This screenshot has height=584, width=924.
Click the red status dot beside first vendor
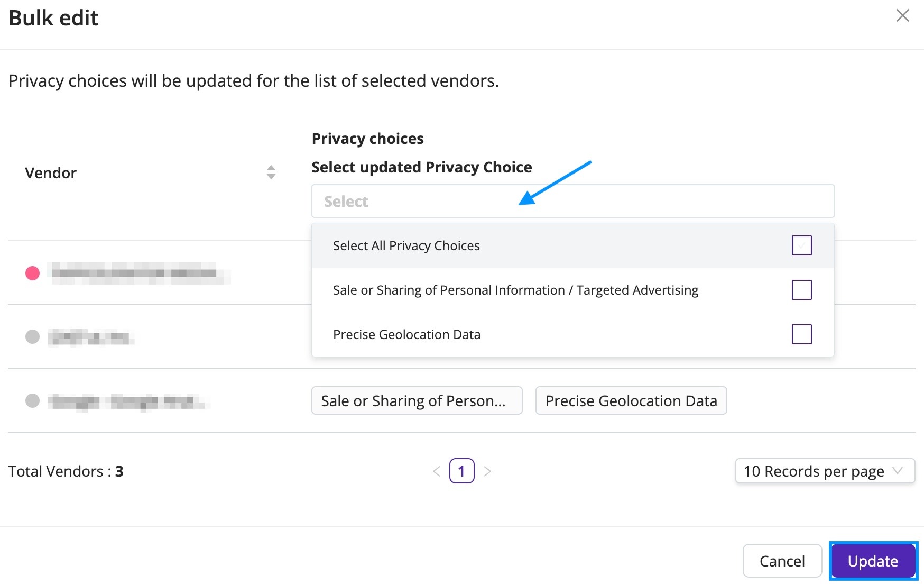(32, 273)
